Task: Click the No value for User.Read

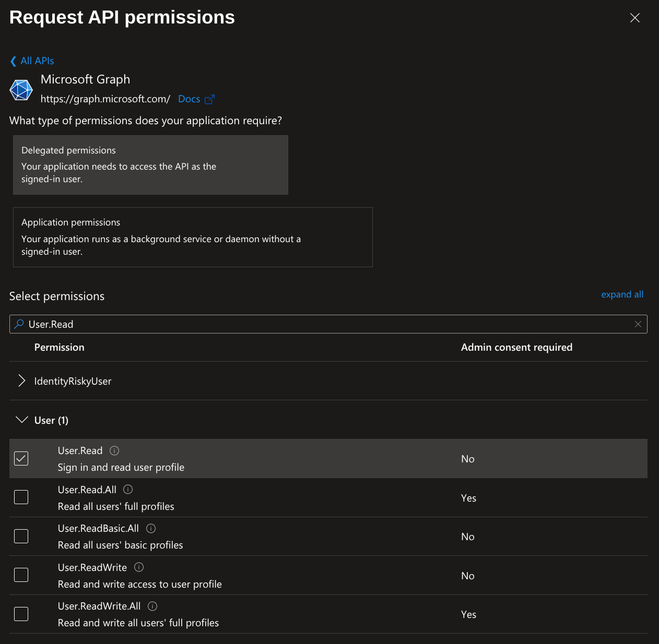Action: 467,459
